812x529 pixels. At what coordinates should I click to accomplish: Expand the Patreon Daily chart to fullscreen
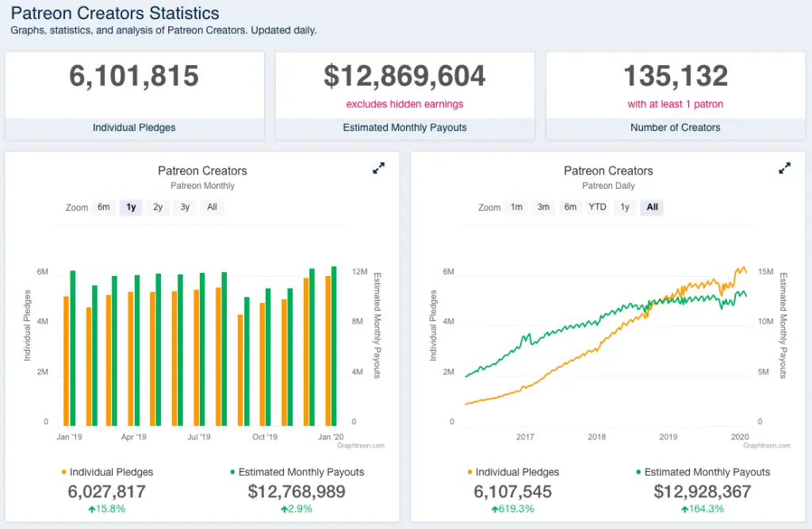pyautogui.click(x=784, y=168)
